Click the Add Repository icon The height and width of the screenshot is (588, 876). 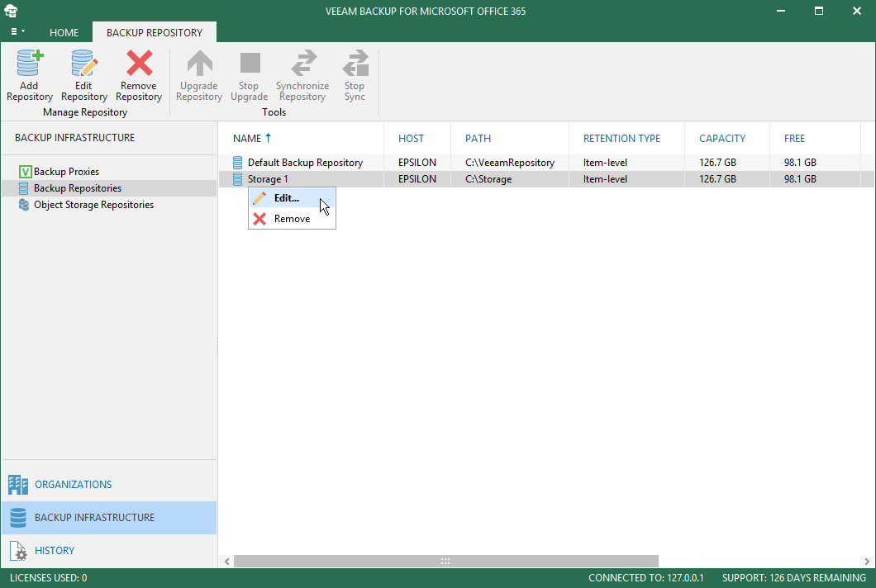[x=30, y=63]
